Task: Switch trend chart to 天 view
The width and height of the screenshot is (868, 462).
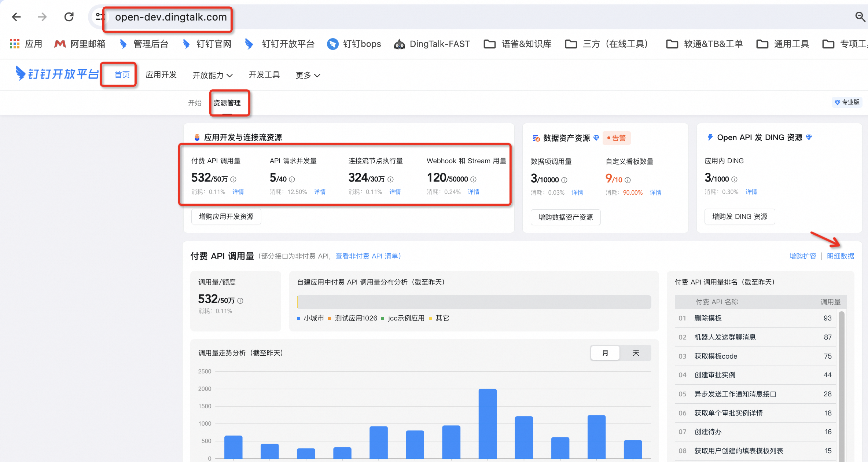Action: pos(636,353)
